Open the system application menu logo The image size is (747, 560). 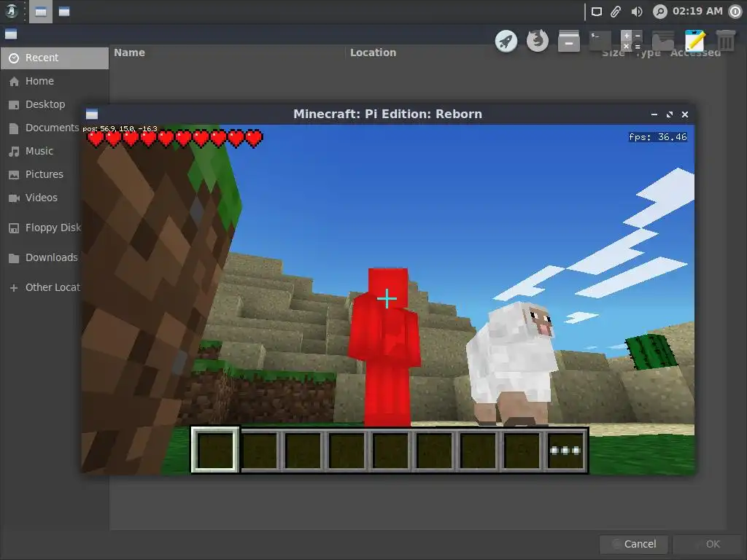[11, 11]
